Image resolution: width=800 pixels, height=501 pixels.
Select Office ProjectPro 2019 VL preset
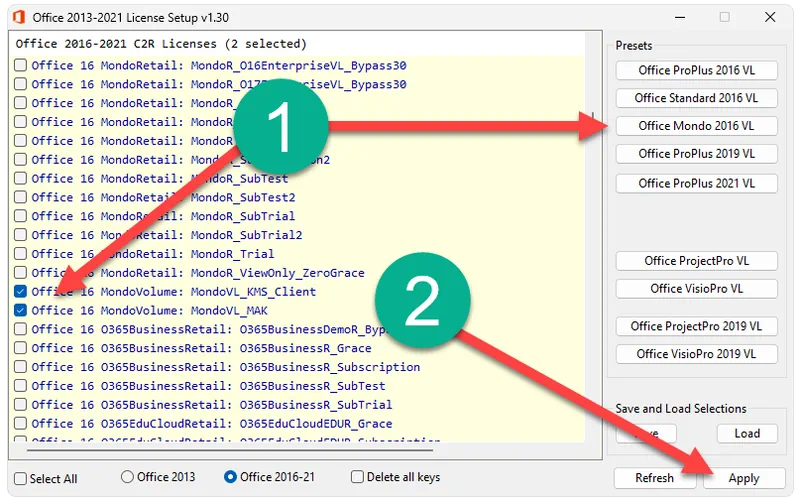(x=696, y=326)
